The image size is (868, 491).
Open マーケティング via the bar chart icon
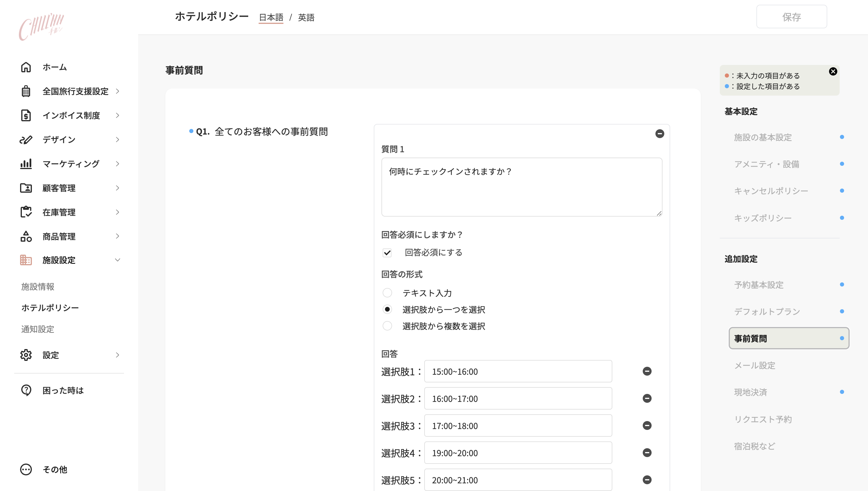click(26, 164)
